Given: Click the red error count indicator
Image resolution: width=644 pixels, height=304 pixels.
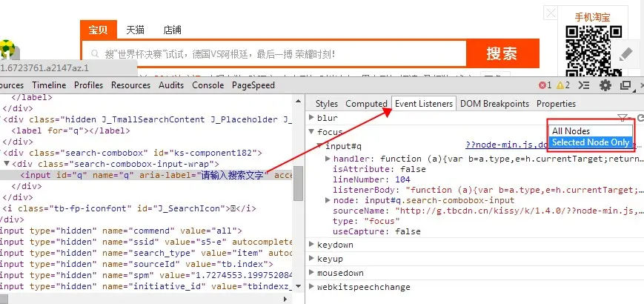Looking at the screenshot, I should click(x=545, y=85).
